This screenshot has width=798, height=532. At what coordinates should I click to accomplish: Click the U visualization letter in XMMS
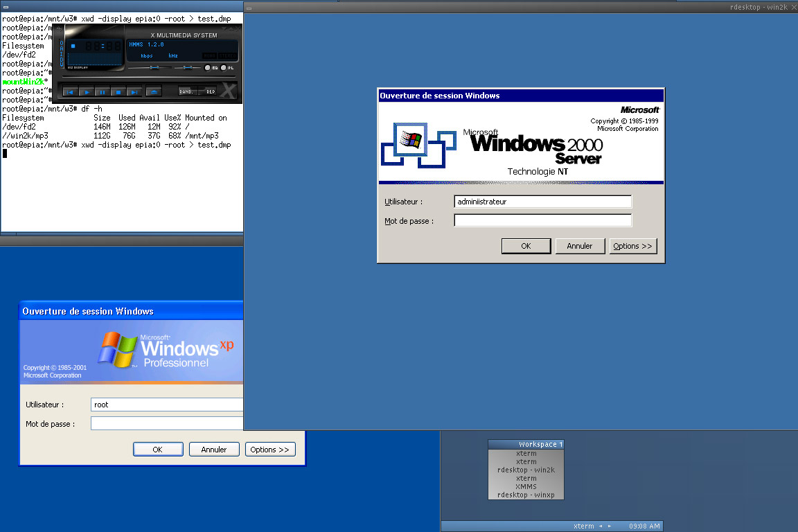tap(62, 64)
